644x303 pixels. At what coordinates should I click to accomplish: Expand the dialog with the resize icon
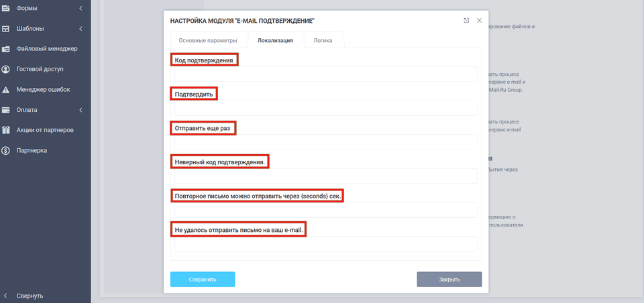466,21
